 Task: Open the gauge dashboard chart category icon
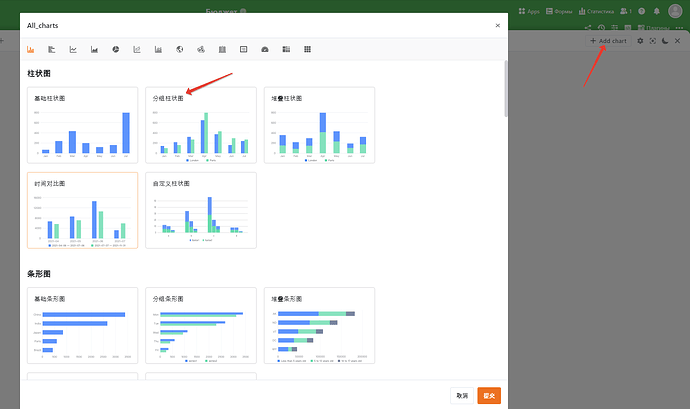tap(265, 49)
